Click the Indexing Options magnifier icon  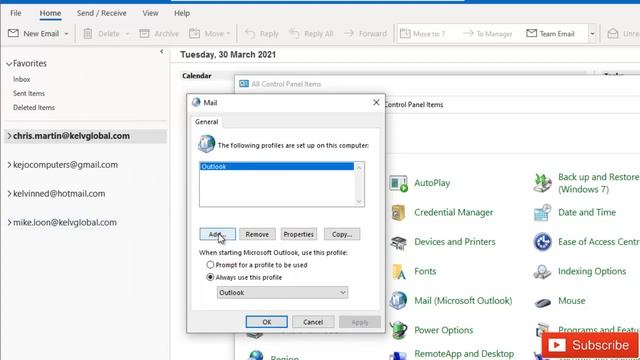pos(542,272)
